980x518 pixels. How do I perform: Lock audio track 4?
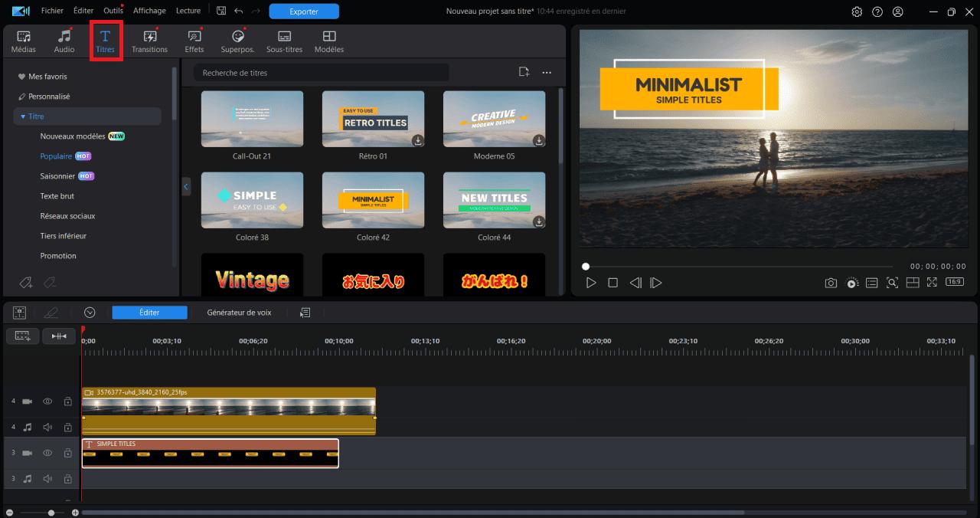67,427
